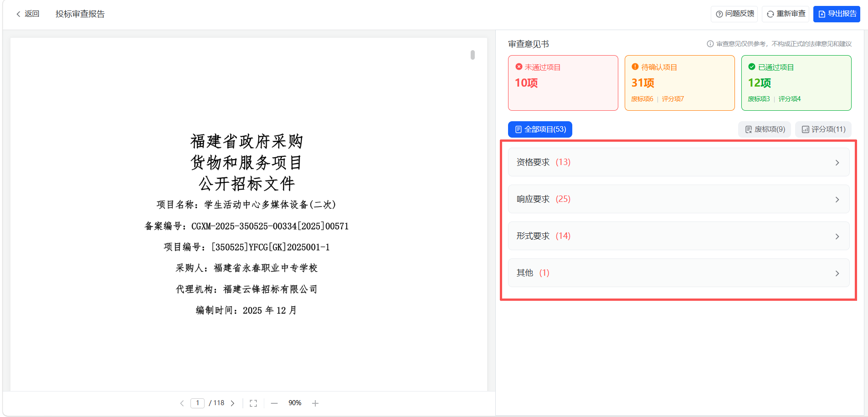868x417 pixels.
Task: Click the 编制时间 line in document
Action: (247, 310)
